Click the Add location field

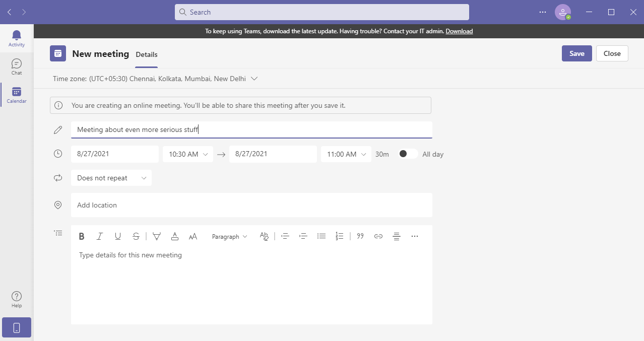point(251,205)
